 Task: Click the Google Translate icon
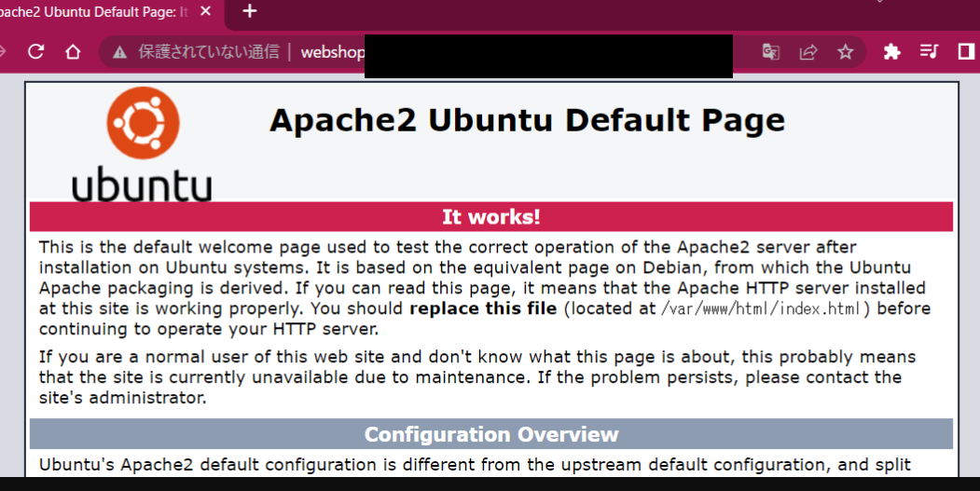[770, 51]
